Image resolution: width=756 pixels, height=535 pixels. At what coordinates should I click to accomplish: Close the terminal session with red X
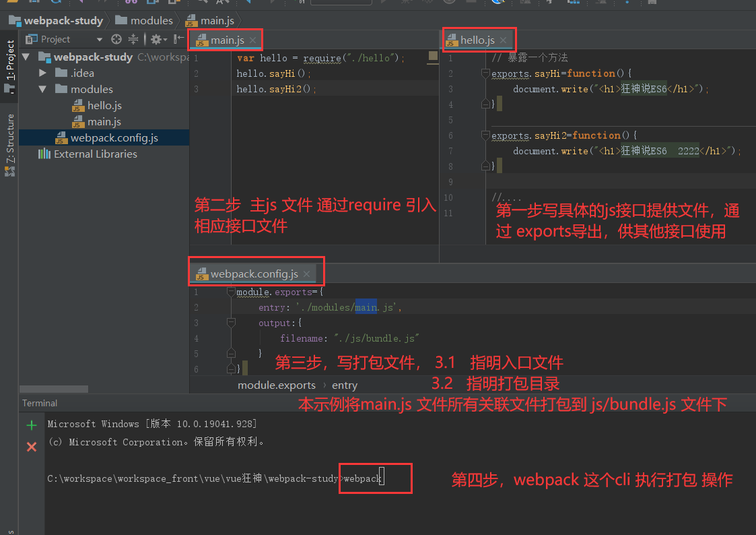coord(32,447)
